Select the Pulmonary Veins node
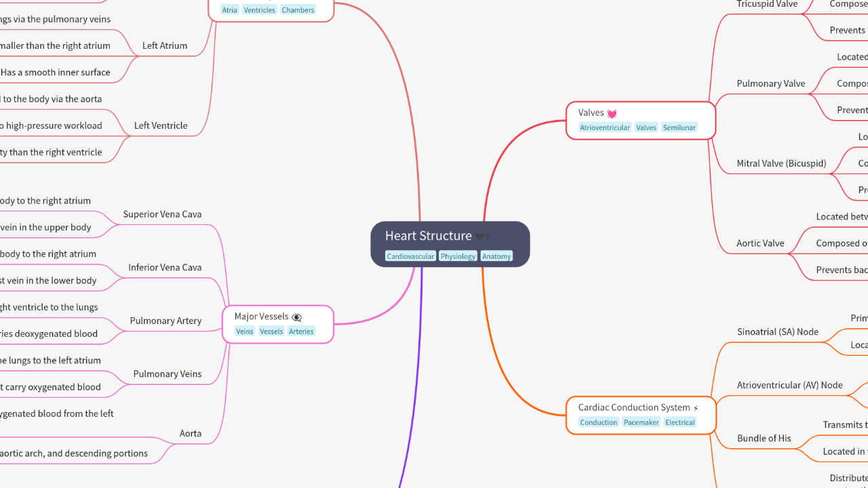Image resolution: width=868 pixels, height=488 pixels. coord(167,374)
